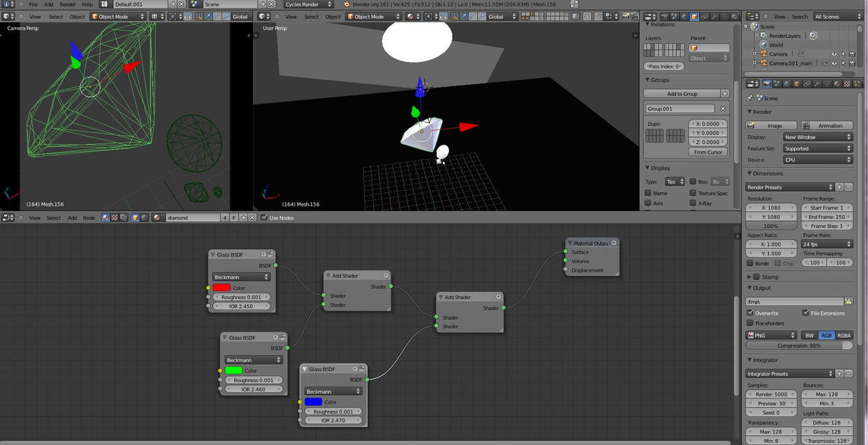868x445 pixels.
Task: Open the Feature Set Supported dropdown
Action: (x=817, y=148)
